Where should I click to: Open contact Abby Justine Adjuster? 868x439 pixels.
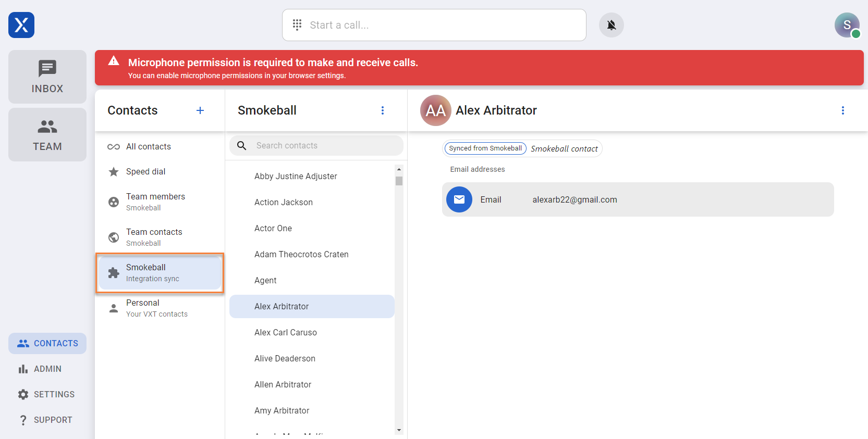312,176
